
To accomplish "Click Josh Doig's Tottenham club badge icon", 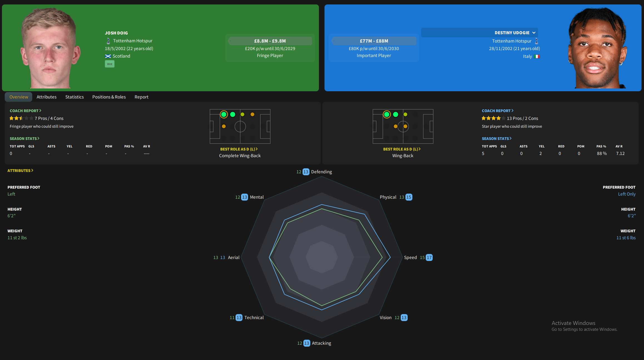I will point(108,41).
